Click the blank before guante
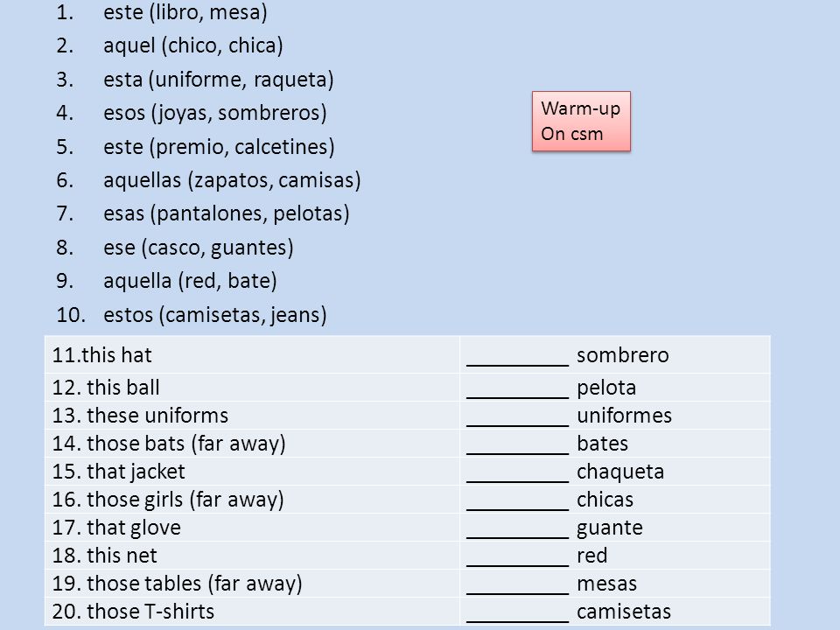This screenshot has width=840, height=630. (517, 528)
